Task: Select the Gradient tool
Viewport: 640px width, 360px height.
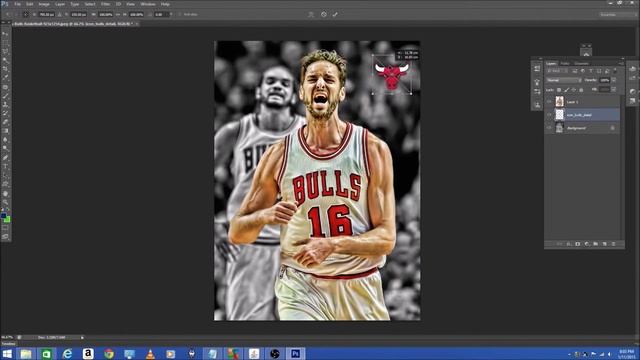Action: (6, 131)
